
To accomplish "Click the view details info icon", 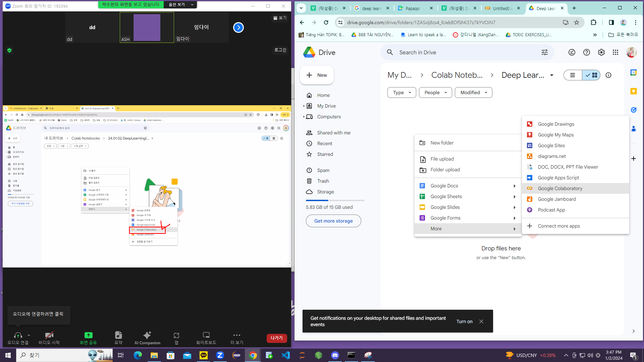I will tap(608, 75).
